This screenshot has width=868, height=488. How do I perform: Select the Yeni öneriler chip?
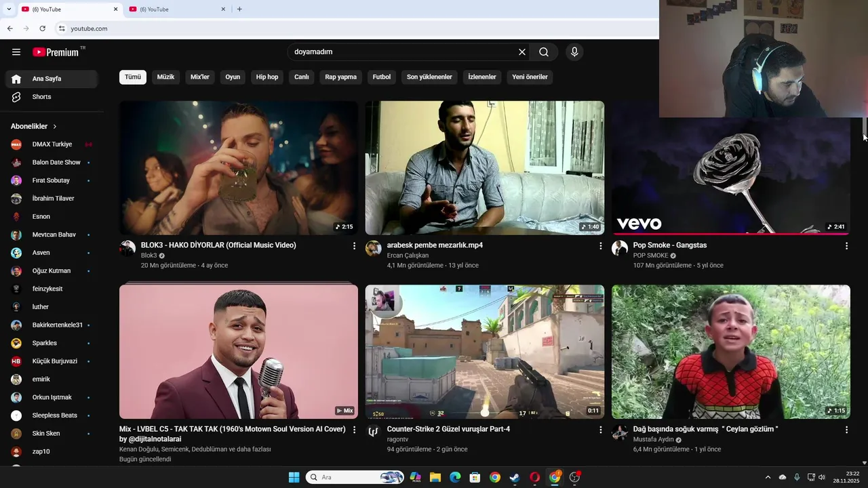(530, 77)
